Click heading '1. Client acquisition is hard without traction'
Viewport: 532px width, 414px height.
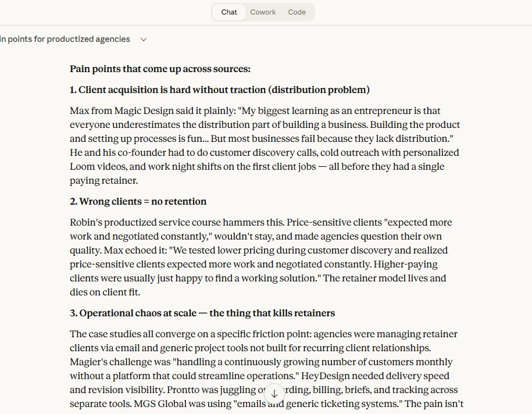(167, 90)
